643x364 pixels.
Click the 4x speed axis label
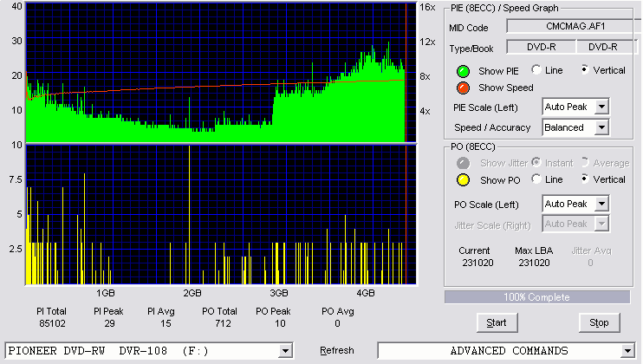tap(425, 111)
